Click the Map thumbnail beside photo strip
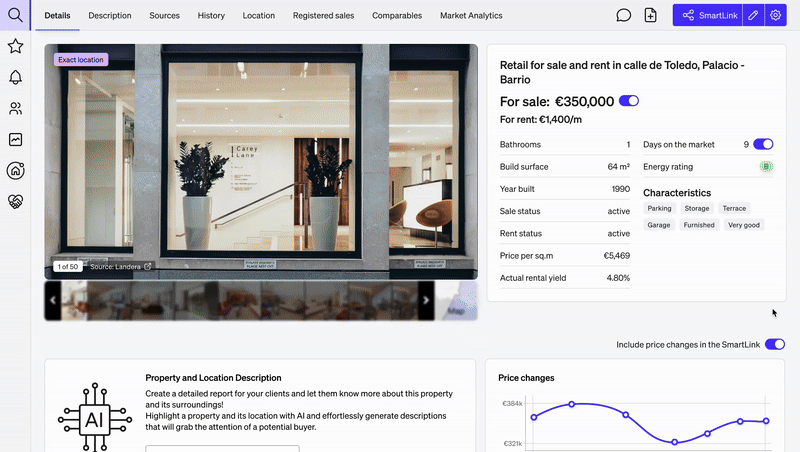 point(456,300)
